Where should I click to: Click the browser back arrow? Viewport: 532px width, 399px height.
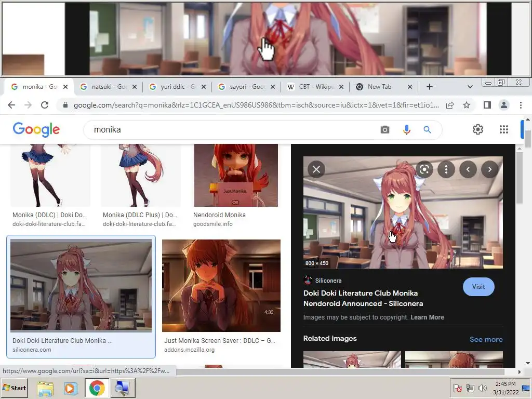click(x=11, y=105)
